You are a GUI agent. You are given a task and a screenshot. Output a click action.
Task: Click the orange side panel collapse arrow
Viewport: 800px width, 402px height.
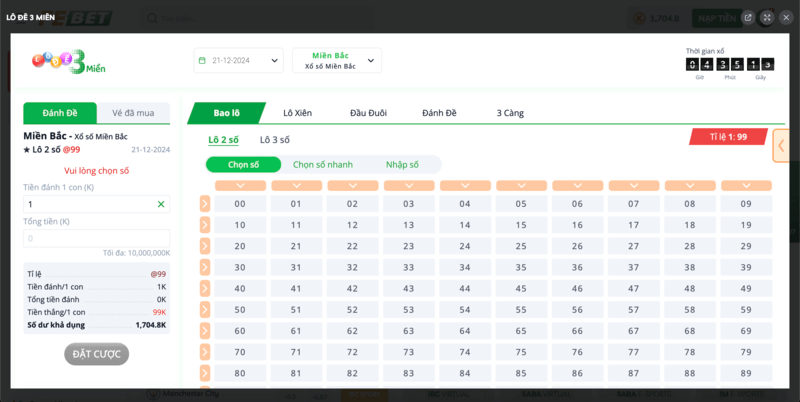pos(781,146)
